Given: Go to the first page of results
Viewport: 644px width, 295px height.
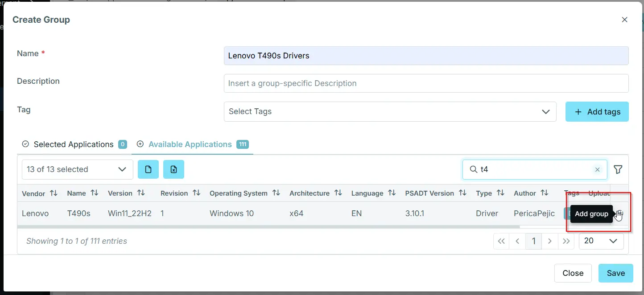Looking at the screenshot, I should [501, 241].
